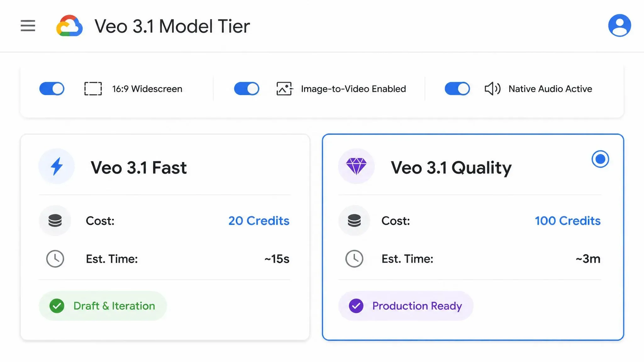Select the Veo 3.1 Quality radio button
The width and height of the screenshot is (644, 362).
(x=600, y=159)
